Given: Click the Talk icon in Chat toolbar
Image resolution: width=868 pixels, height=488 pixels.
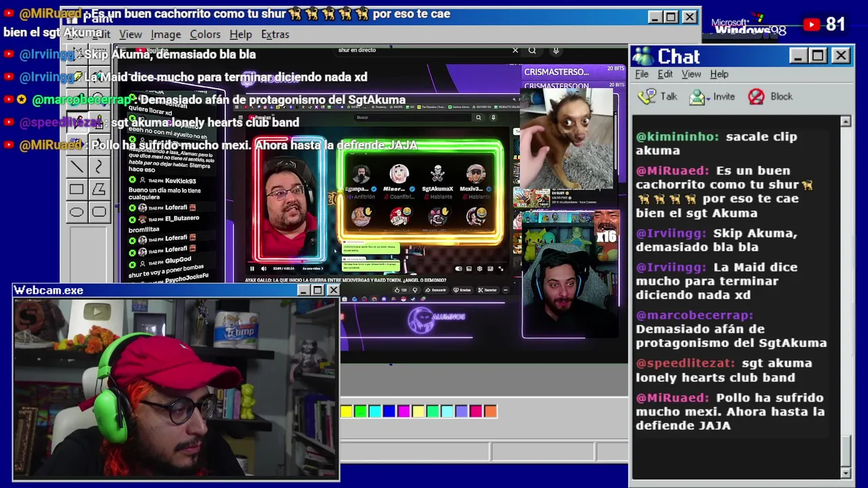Looking at the screenshot, I should point(648,96).
